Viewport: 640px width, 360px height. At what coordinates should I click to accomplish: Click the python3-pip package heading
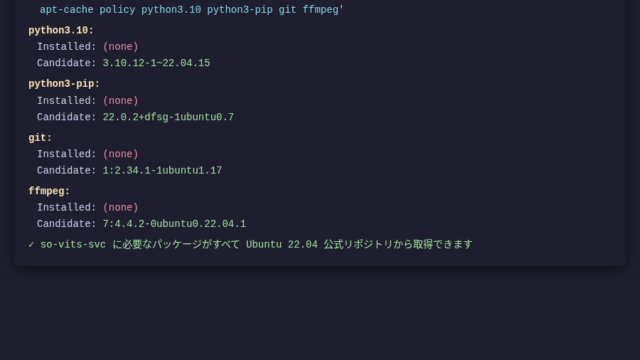coord(64,84)
